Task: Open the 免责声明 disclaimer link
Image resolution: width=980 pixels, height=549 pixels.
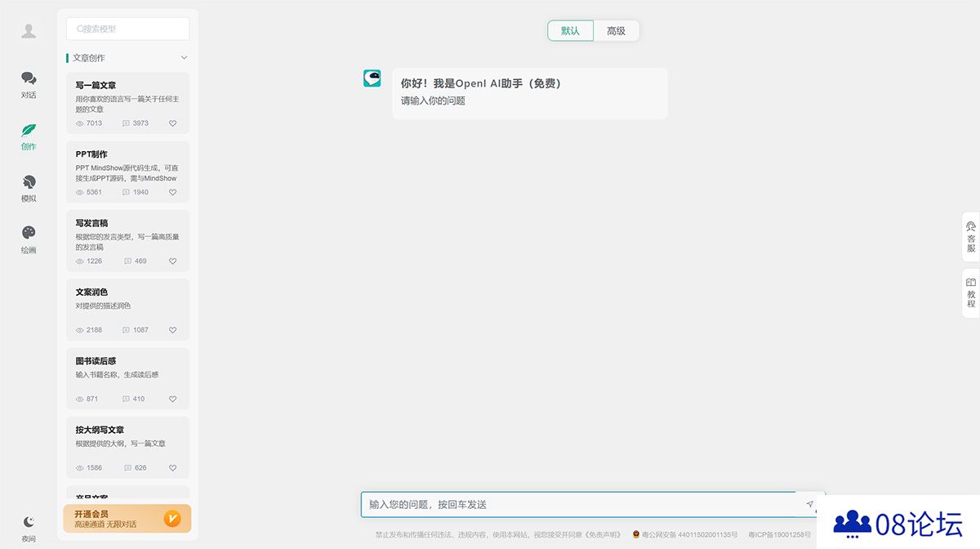Action: coord(604,534)
